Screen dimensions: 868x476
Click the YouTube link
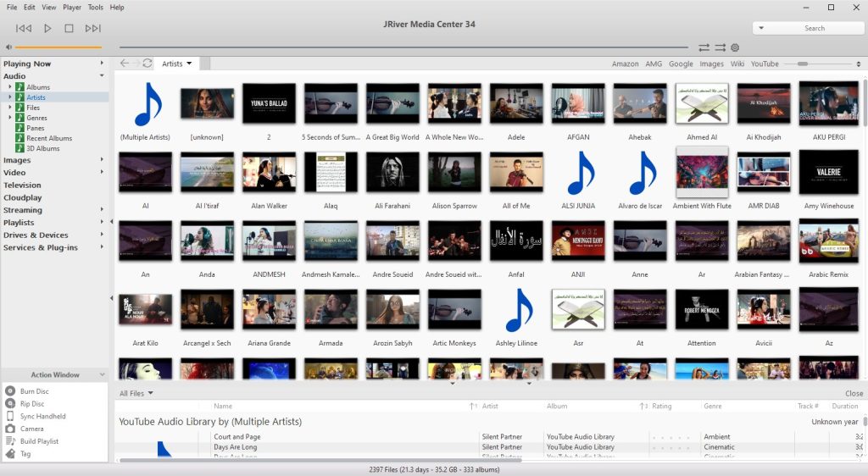[x=764, y=64]
